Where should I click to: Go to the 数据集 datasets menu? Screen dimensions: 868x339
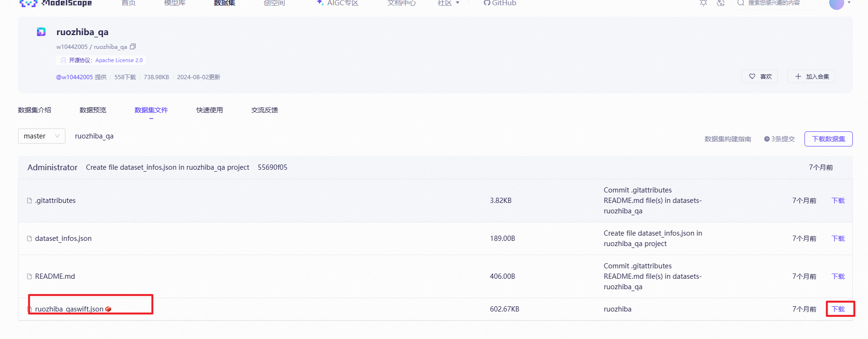tap(224, 3)
